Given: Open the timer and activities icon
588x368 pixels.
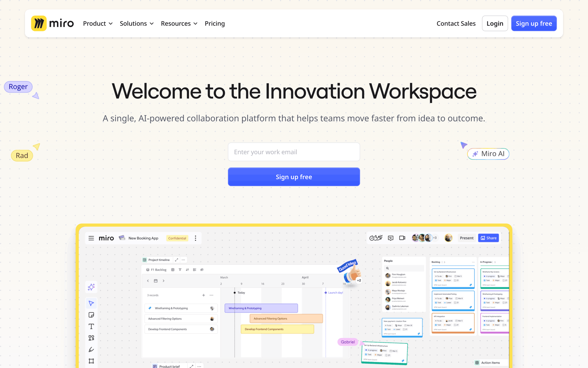Looking at the screenshot, I should click(376, 238).
